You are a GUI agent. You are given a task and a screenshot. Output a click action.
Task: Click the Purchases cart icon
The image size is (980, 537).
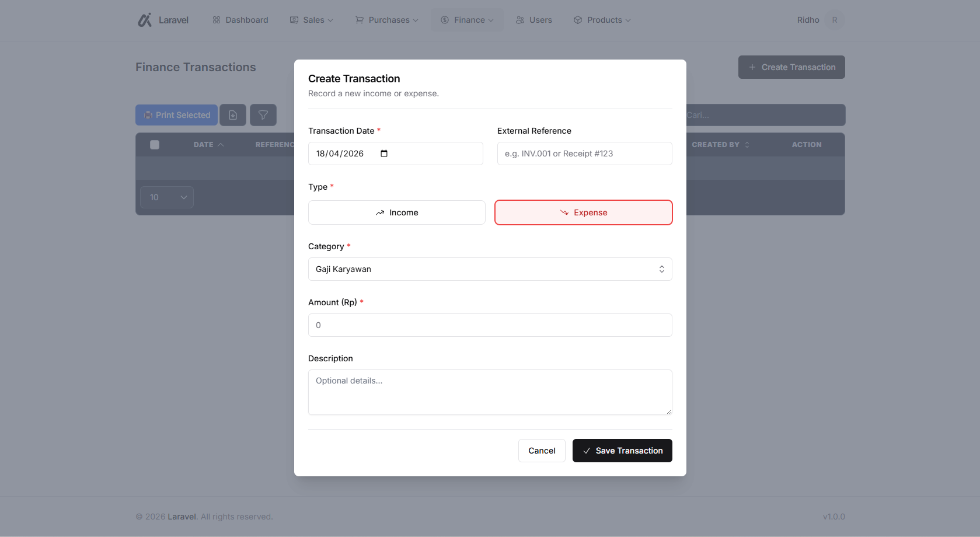pos(360,20)
